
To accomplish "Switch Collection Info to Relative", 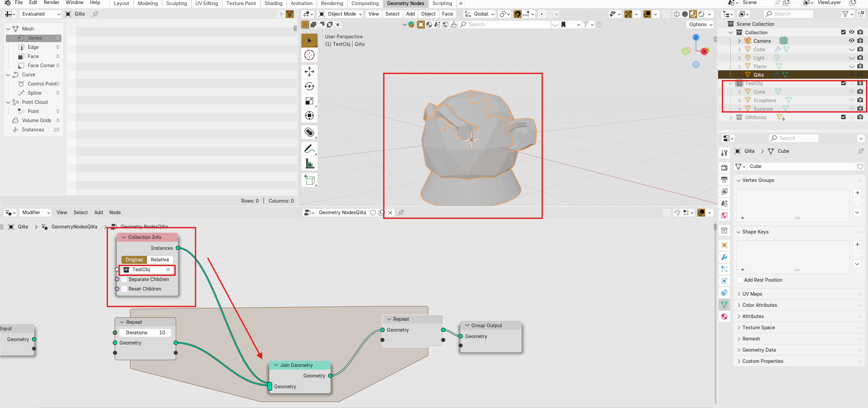I will 160,260.
